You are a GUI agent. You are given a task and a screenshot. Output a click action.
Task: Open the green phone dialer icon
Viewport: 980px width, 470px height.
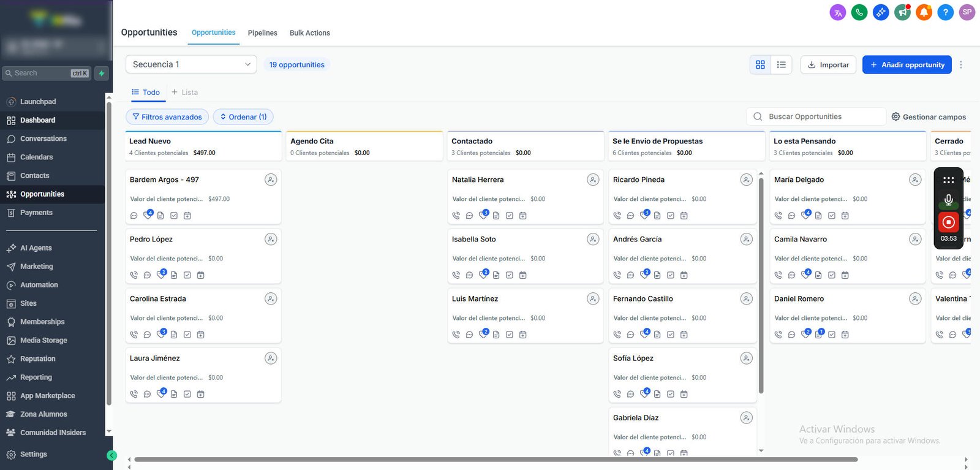click(x=859, y=12)
